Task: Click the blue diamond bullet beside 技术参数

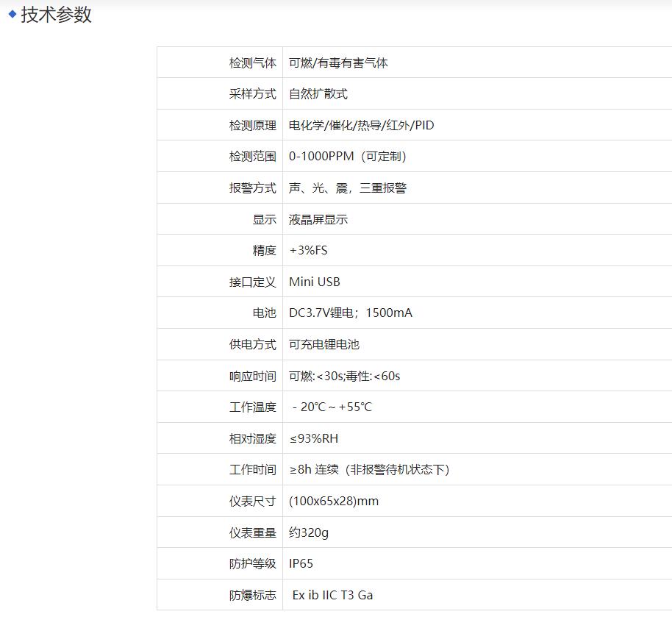Action: pyautogui.click(x=12, y=14)
